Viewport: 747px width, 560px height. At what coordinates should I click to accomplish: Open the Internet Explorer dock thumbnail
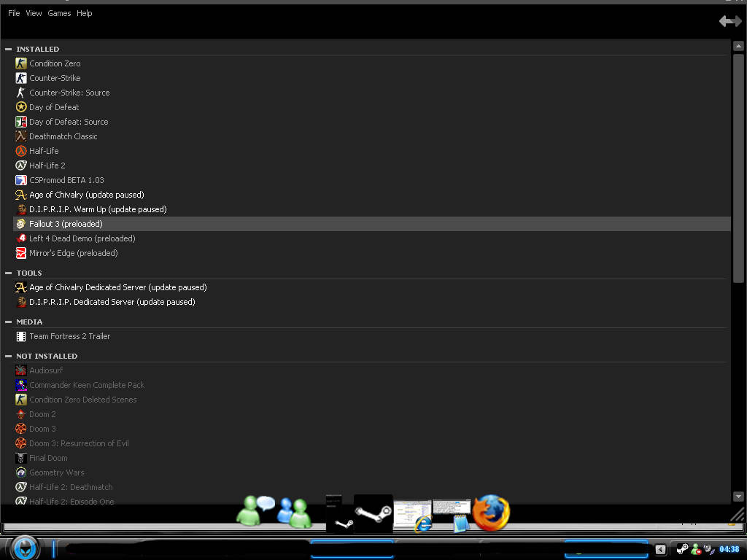413,516
